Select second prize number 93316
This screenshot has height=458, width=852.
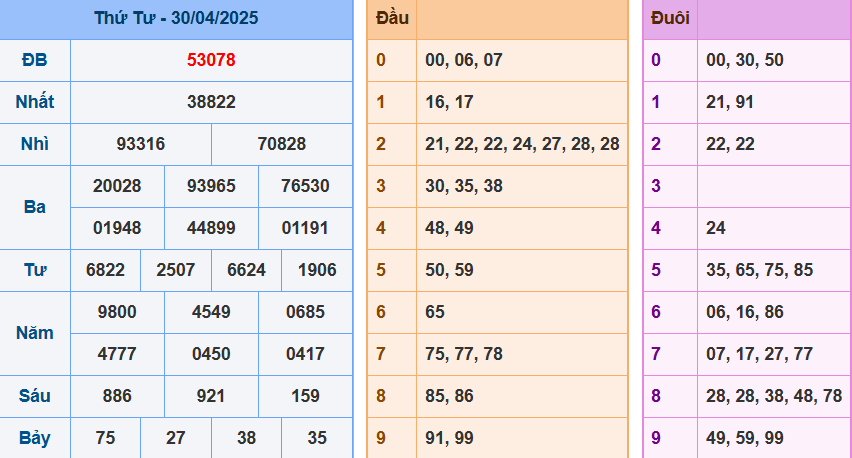(140, 144)
